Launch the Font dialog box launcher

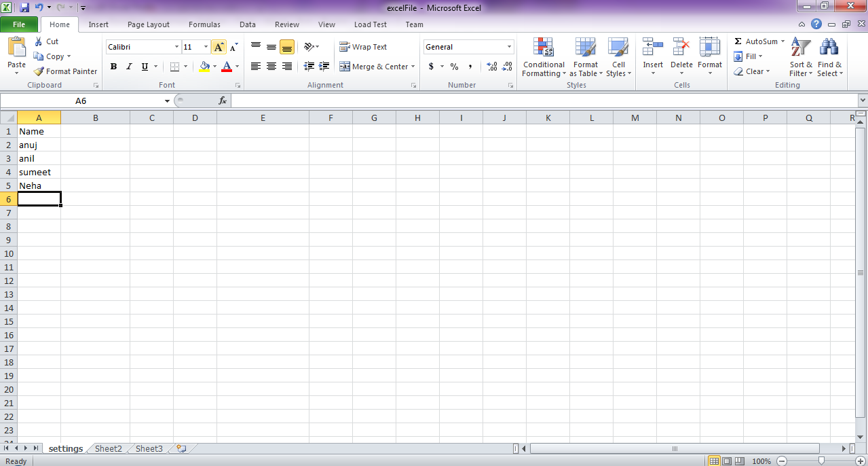[238, 86]
